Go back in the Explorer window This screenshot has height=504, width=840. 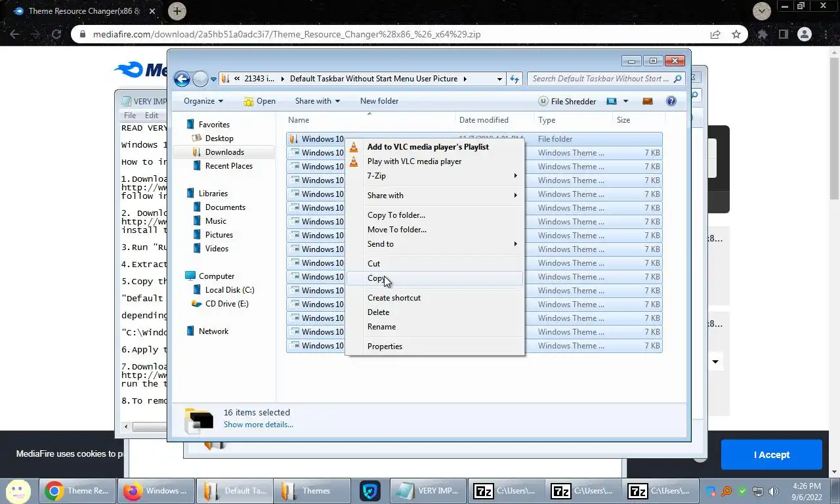point(182,79)
